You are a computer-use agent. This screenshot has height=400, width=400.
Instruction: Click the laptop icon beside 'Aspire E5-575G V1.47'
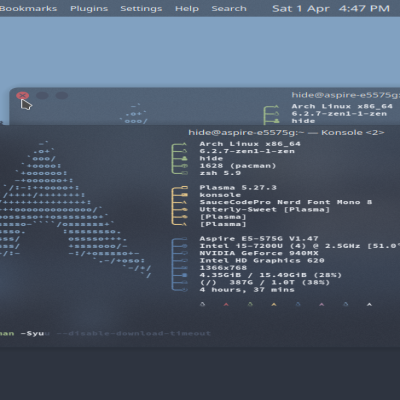185,239
